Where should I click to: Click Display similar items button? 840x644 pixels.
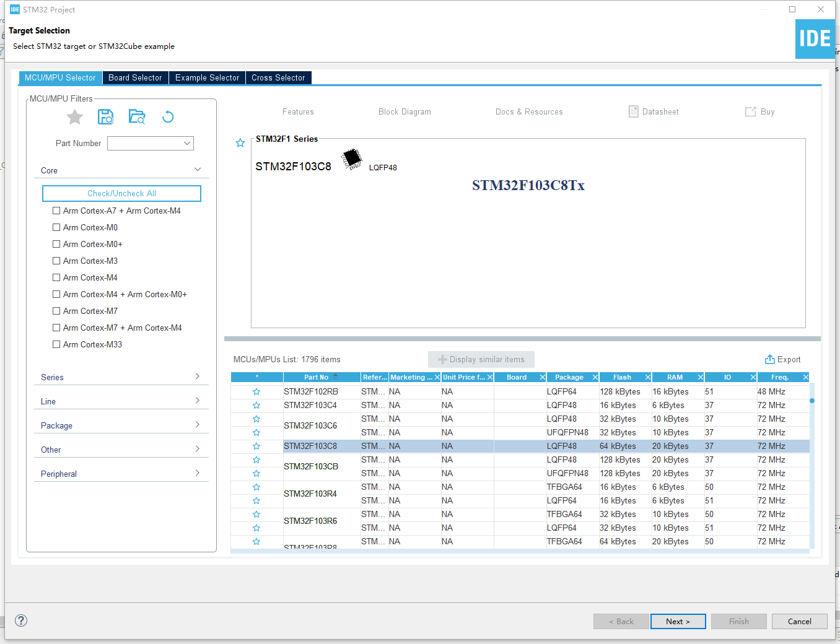pyautogui.click(x=481, y=359)
